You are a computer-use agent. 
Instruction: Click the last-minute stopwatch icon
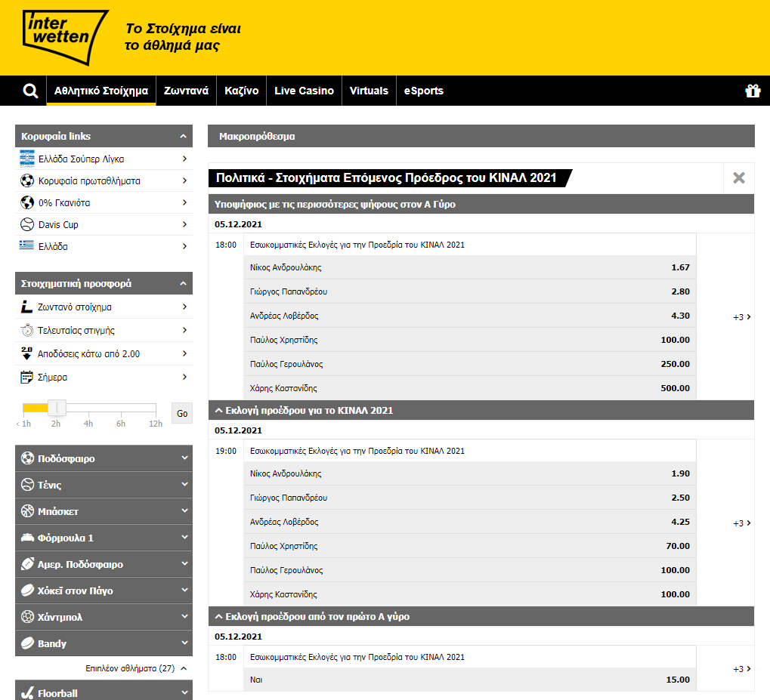pyautogui.click(x=27, y=331)
